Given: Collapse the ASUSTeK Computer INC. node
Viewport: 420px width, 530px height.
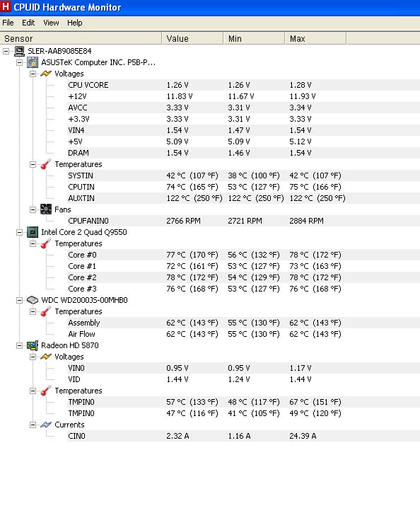Looking at the screenshot, I should 20,62.
